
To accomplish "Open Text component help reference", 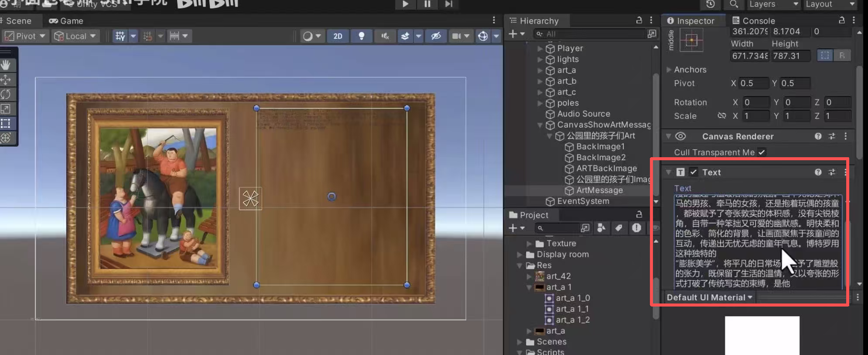I will (x=818, y=172).
